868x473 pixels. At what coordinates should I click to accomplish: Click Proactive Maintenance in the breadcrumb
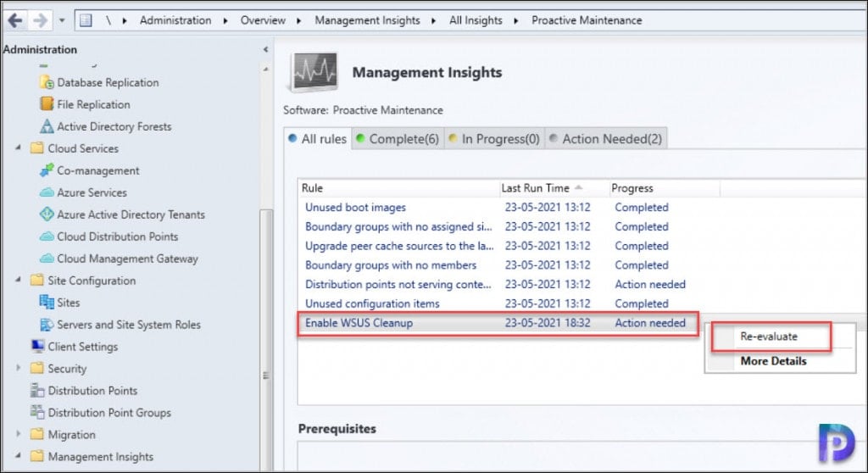[x=587, y=20]
